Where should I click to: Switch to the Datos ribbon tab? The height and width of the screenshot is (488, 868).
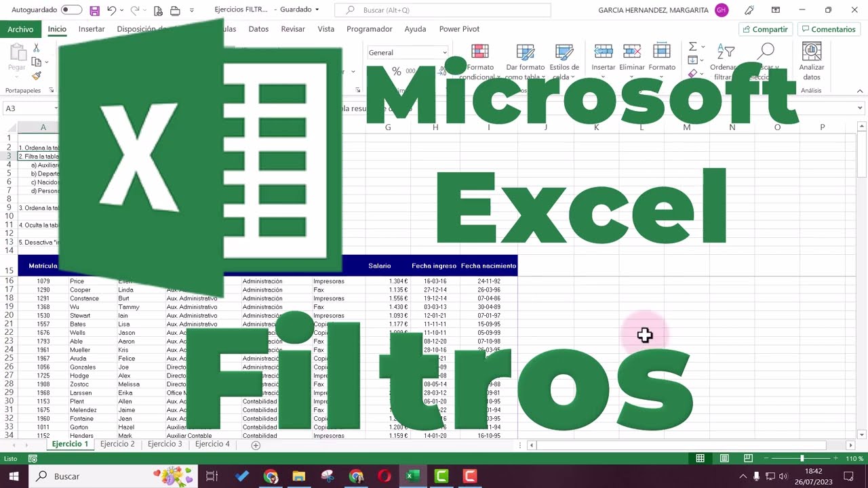258,29
